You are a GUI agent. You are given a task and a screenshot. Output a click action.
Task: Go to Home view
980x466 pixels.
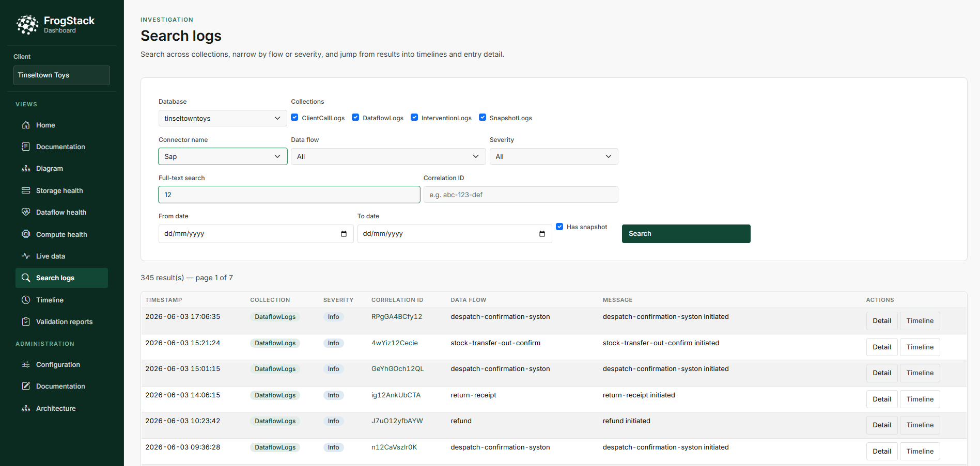click(x=61, y=125)
